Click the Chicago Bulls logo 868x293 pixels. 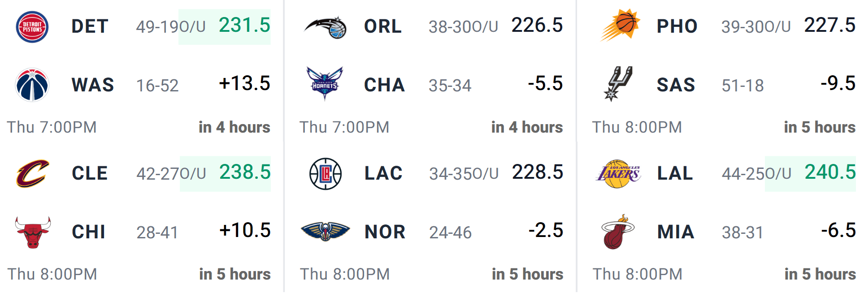(x=33, y=232)
